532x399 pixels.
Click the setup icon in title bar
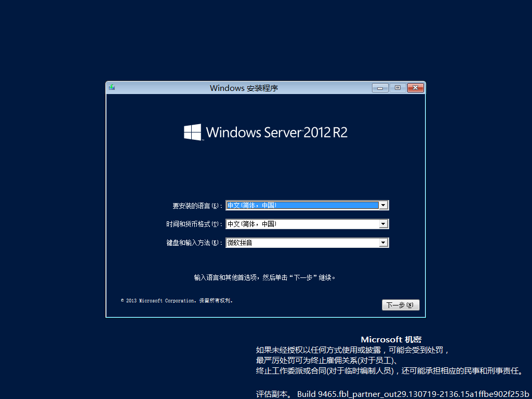click(112, 87)
